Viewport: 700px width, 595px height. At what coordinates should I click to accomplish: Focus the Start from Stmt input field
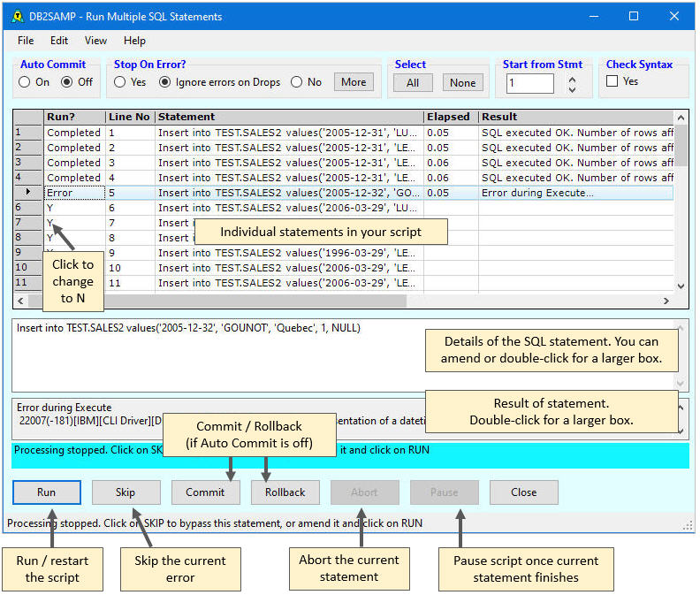click(x=530, y=83)
